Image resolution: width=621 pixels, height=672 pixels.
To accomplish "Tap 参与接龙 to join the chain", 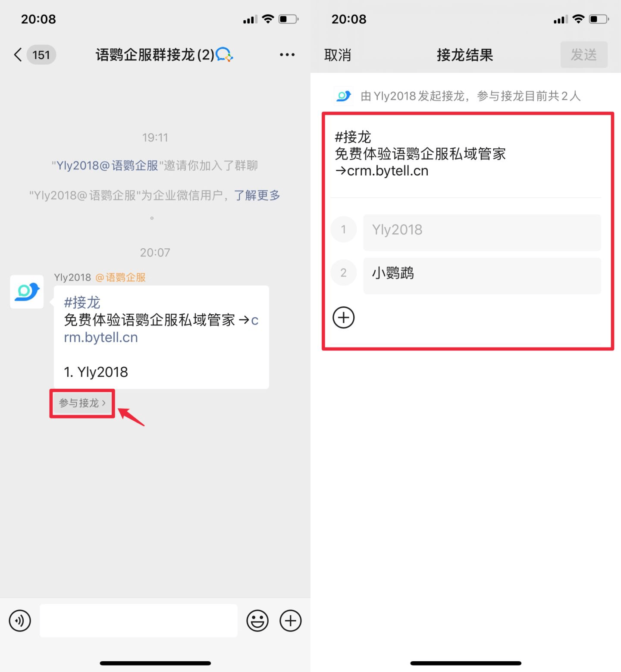I will click(82, 403).
